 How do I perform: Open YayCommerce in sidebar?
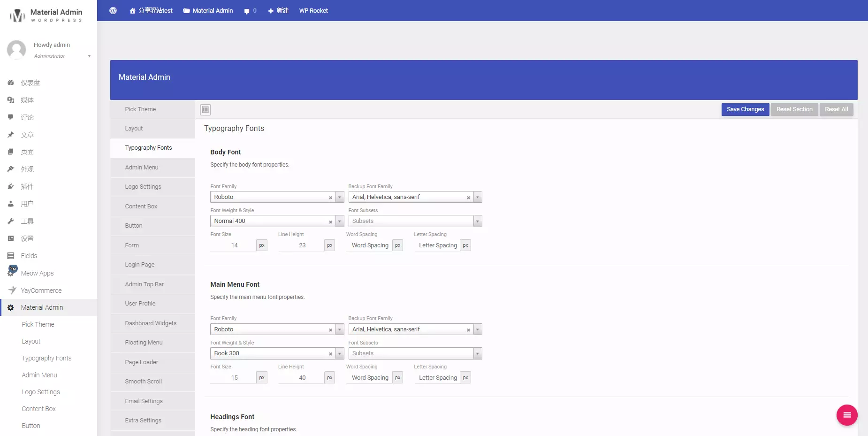click(49, 291)
